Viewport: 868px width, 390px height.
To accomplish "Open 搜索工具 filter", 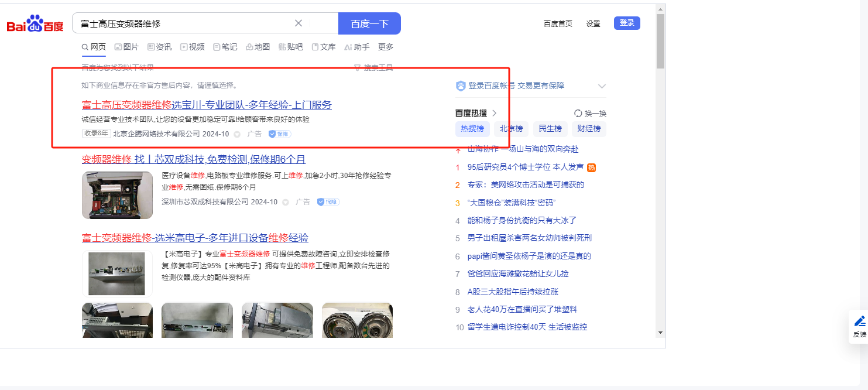I will click(373, 68).
